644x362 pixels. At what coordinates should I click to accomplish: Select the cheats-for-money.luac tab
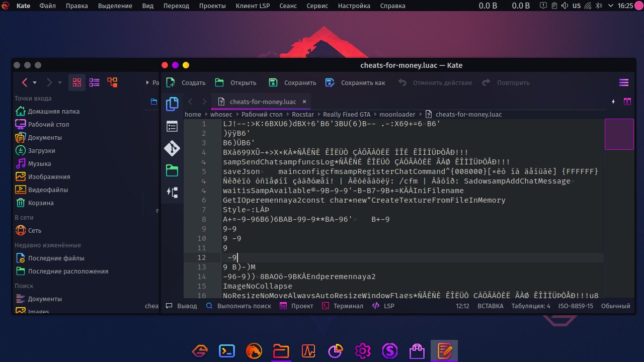[262, 102]
